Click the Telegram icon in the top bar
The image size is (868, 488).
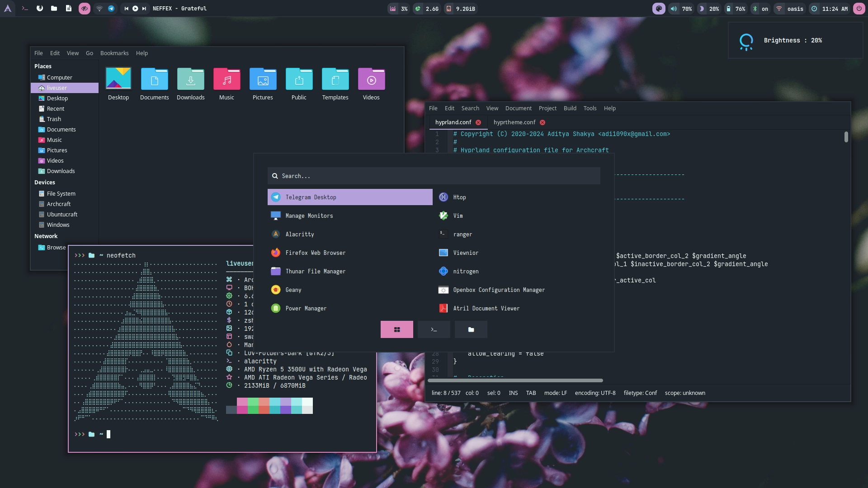coord(111,8)
